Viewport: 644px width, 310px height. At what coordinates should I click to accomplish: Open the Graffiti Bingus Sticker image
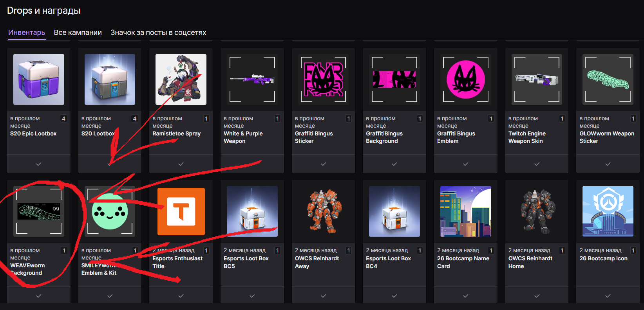click(x=323, y=79)
